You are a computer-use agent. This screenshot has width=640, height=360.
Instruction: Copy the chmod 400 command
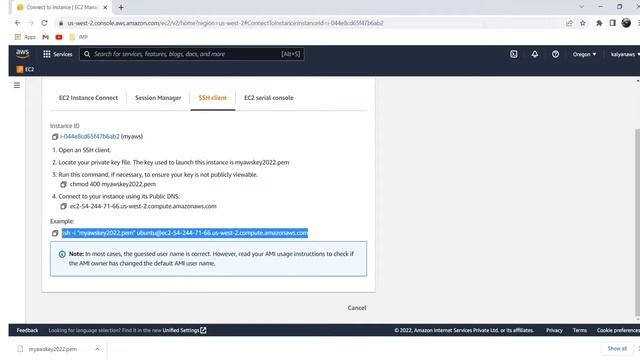point(63,184)
